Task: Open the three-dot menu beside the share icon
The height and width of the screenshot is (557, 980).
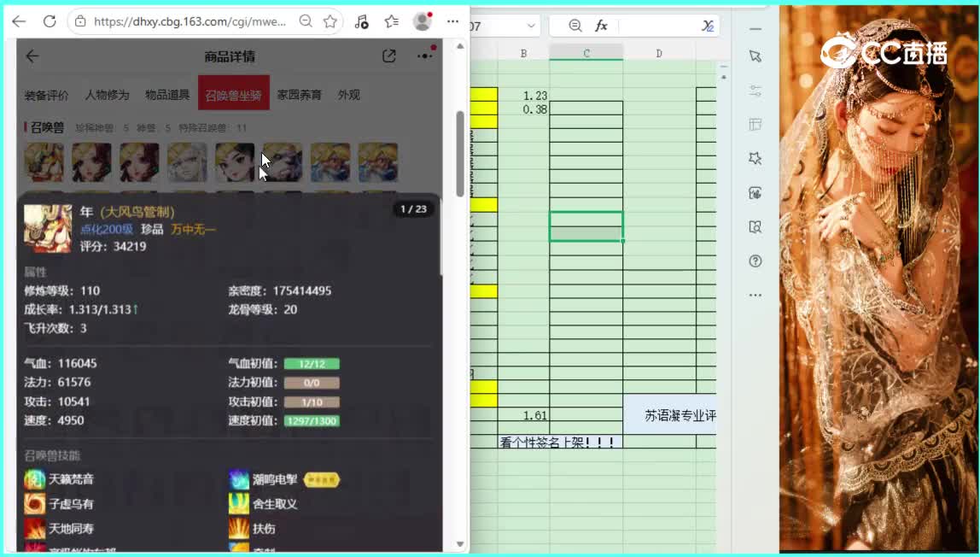Action: (425, 56)
